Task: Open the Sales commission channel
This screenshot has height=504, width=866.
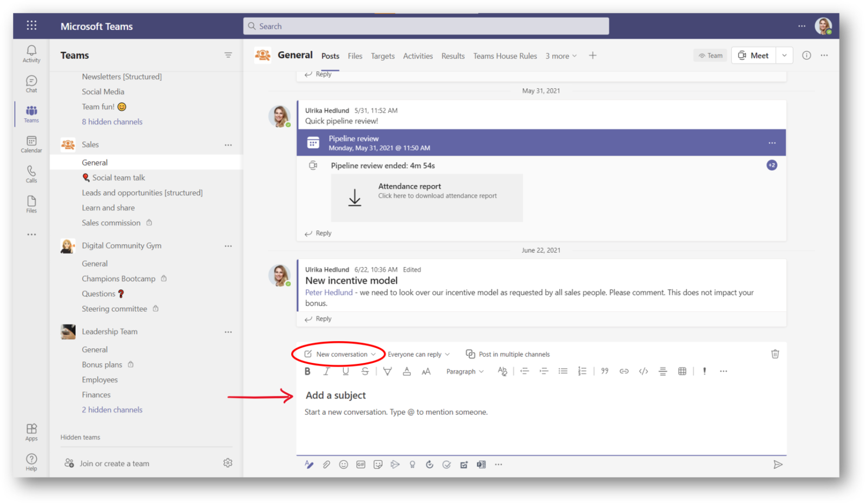Action: click(x=110, y=222)
